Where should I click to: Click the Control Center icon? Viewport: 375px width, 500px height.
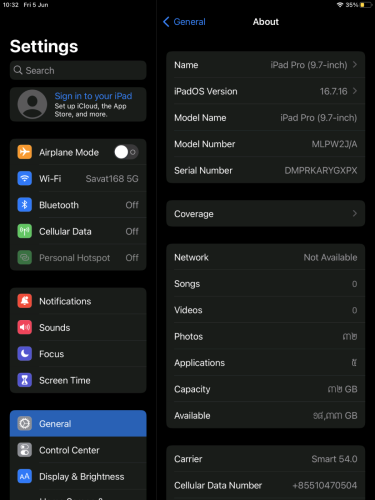point(25,450)
